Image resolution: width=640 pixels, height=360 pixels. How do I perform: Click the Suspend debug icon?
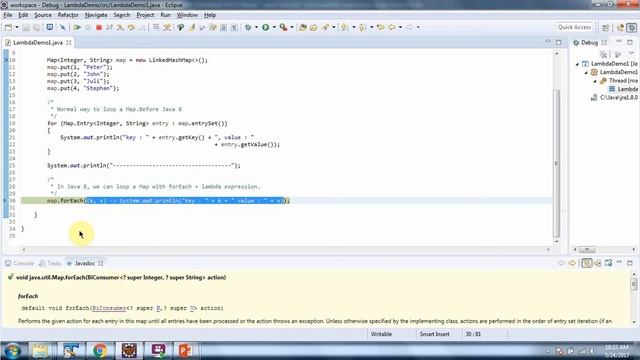88,27
